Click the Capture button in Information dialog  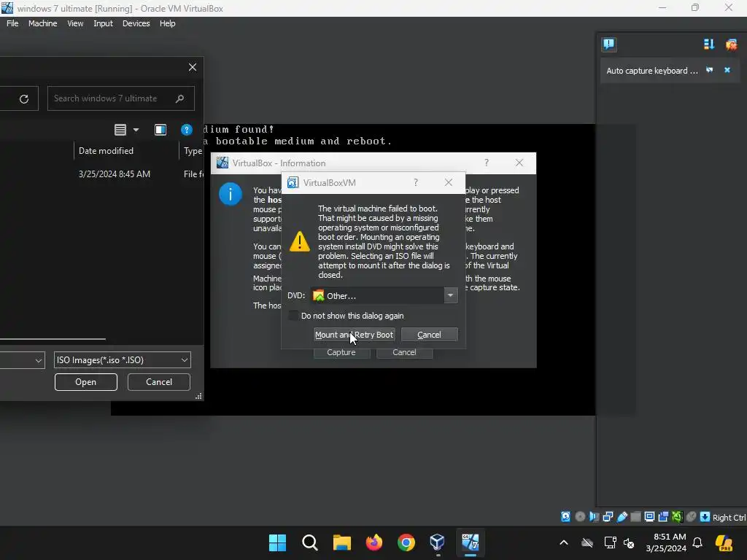[x=341, y=353]
